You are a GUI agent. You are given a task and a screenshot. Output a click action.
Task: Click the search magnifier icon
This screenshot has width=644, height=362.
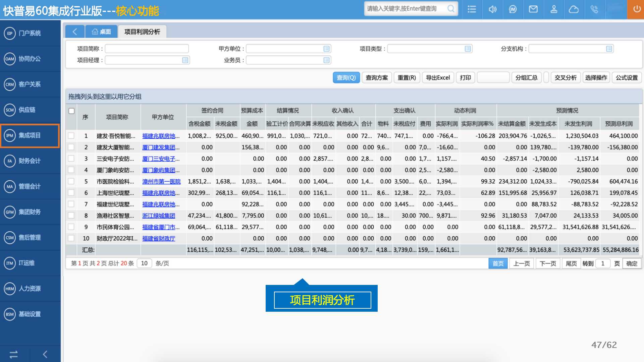coord(451,9)
